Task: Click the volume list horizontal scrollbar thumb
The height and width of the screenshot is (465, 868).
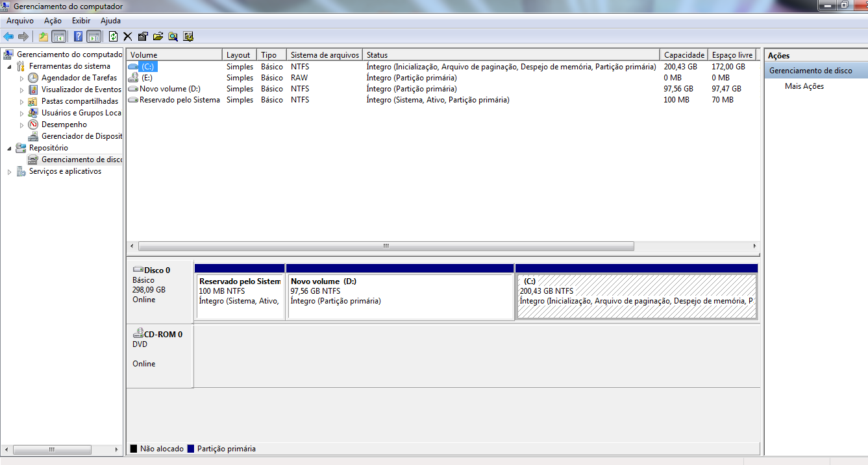Action: (x=386, y=246)
